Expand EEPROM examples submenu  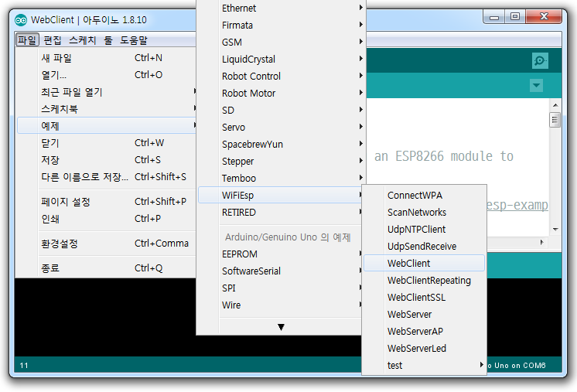coord(282,254)
